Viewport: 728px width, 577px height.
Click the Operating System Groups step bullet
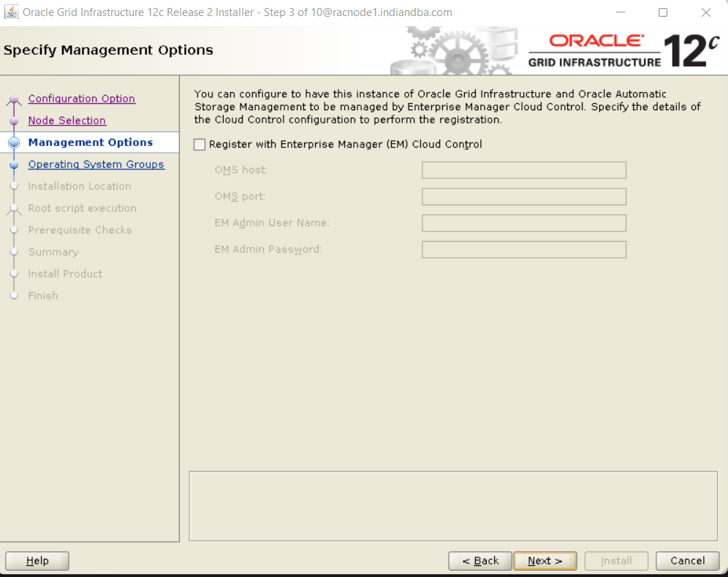click(14, 164)
